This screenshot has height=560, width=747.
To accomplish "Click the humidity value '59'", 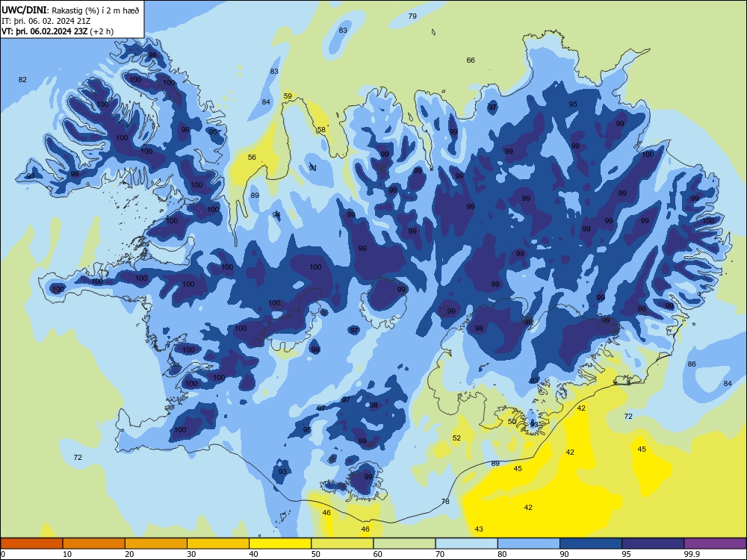I will pos(288,96).
